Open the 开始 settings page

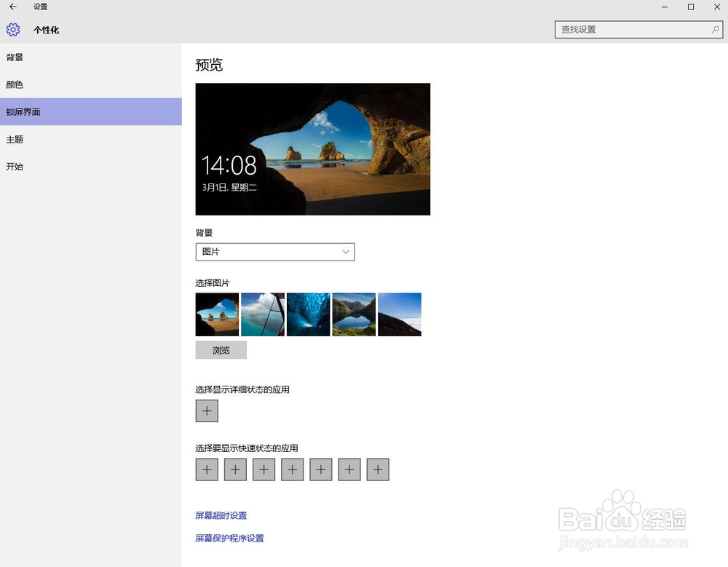(91, 166)
